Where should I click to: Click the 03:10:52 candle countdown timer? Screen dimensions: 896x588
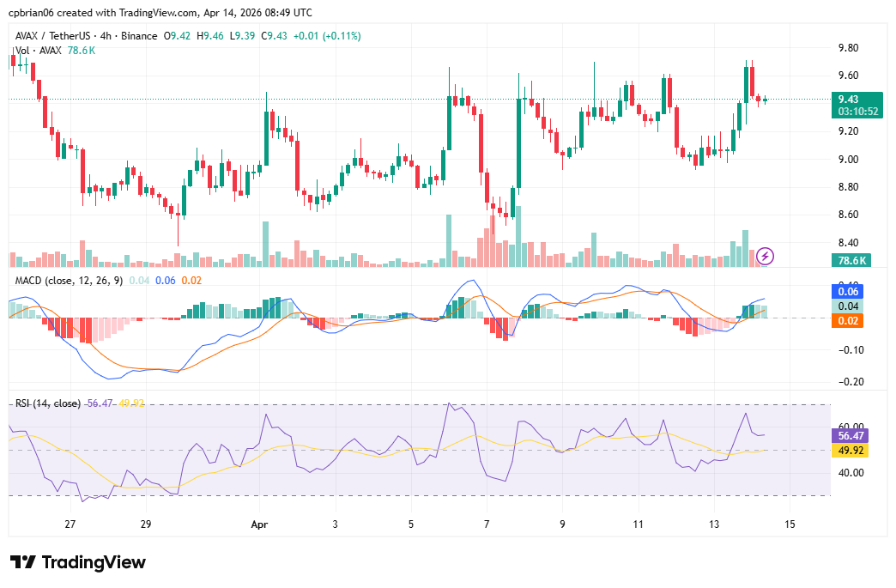pyautogui.click(x=857, y=112)
